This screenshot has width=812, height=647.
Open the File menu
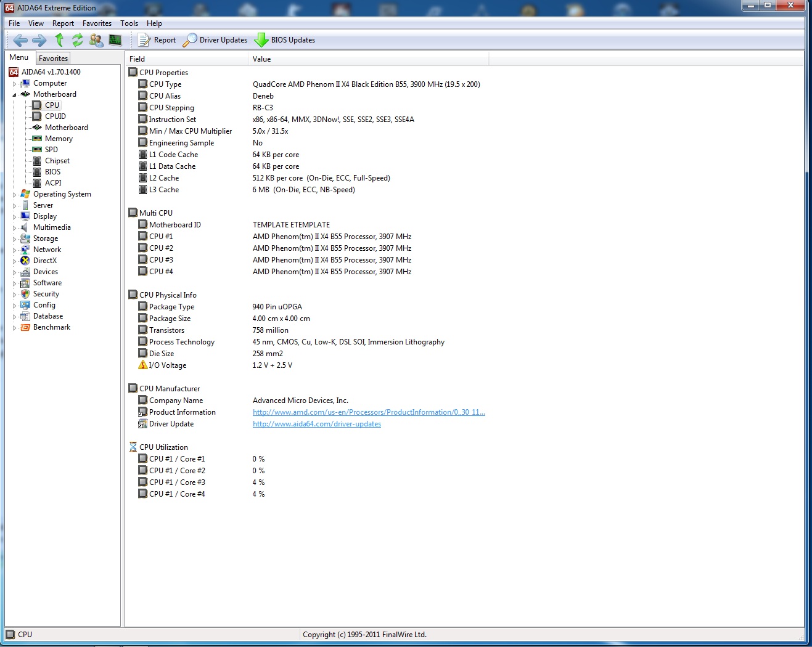tap(14, 23)
